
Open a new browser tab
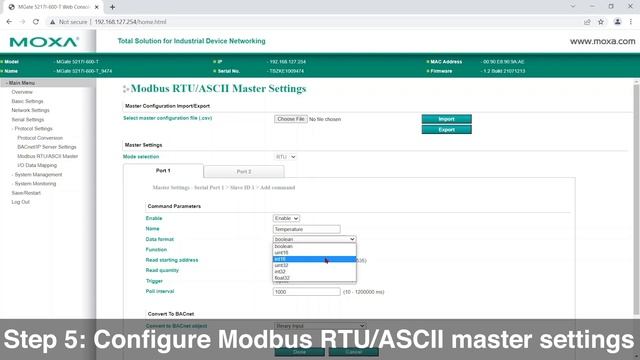pyautogui.click(x=112, y=7)
